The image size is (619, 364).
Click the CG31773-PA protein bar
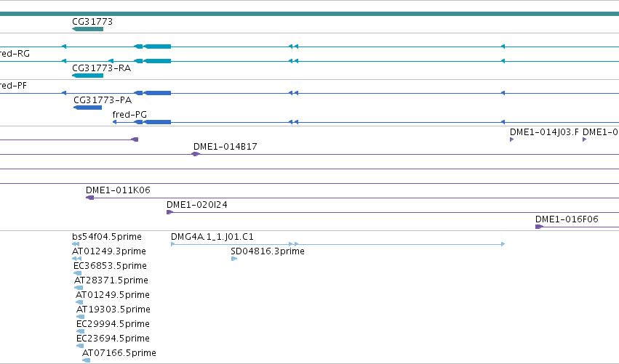pyautogui.click(x=87, y=108)
